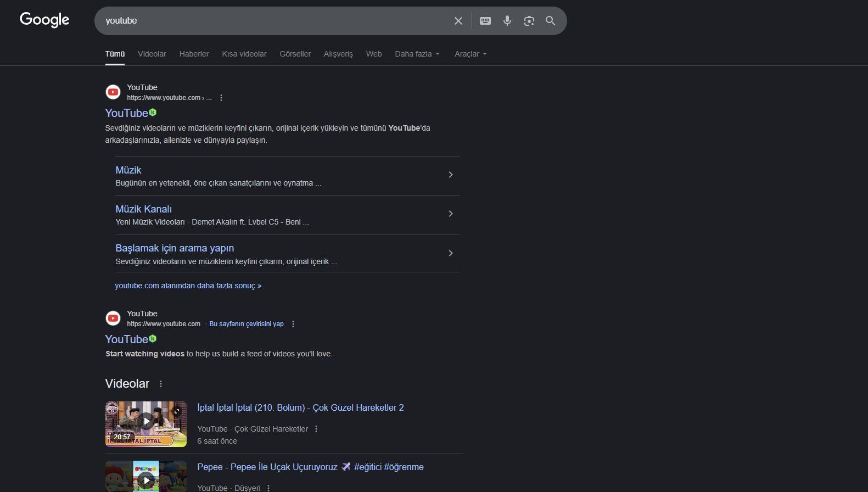868x492 pixels.
Task: Click the 'Start watching videos' snippet text
Action: pos(145,354)
